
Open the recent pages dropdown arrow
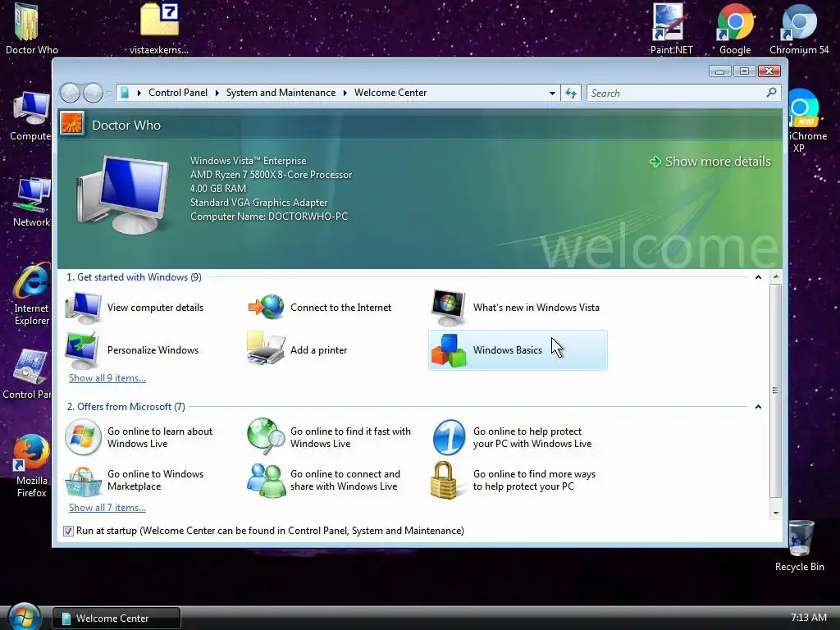pyautogui.click(x=109, y=94)
